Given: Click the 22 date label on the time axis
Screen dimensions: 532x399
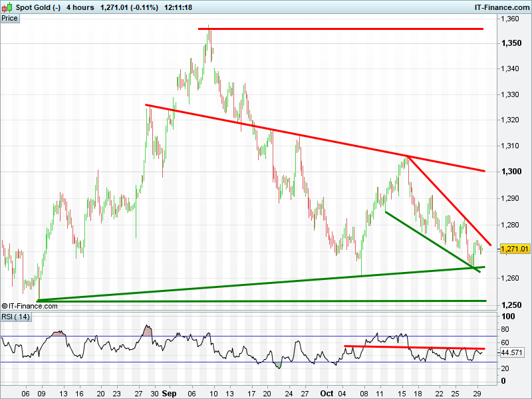Looking at the screenshot, I should [439, 394].
